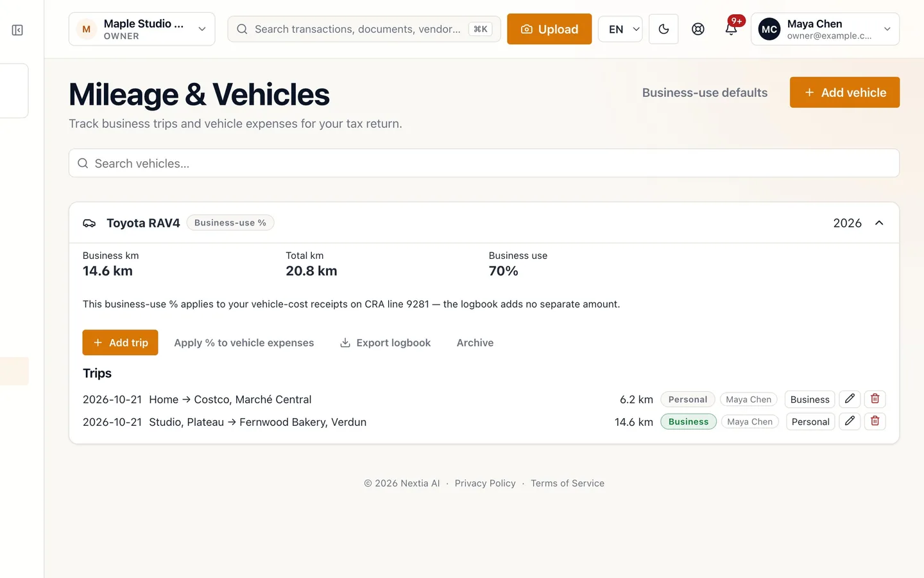Click the Toyota RAV4 car icon
Viewport: 924px width, 578px height.
click(89, 223)
